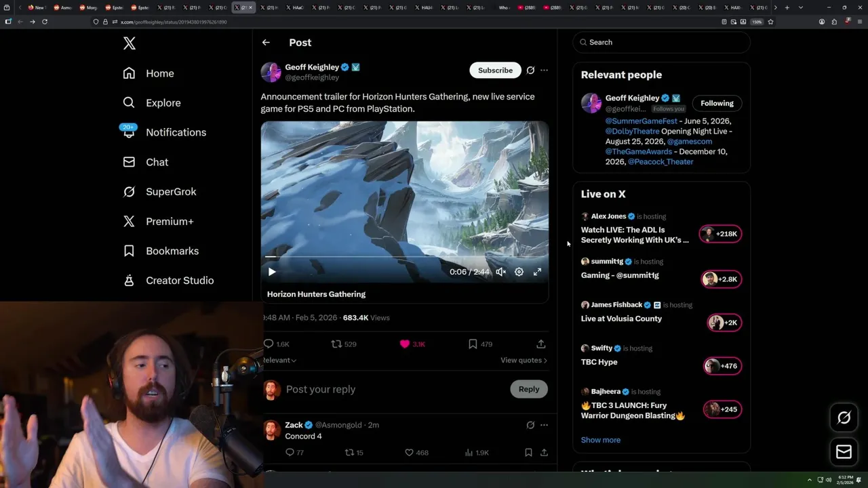Open the Relevant replies sort dropdown

(x=279, y=360)
